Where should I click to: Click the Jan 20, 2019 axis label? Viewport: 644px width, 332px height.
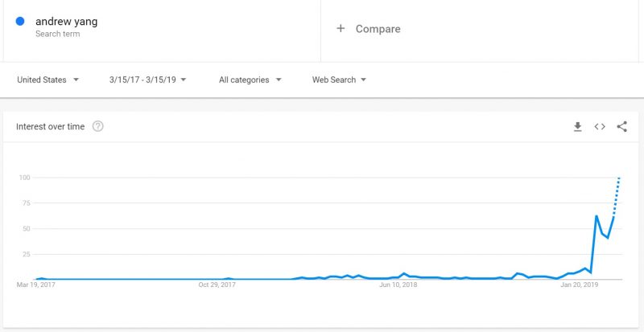pyautogui.click(x=579, y=285)
